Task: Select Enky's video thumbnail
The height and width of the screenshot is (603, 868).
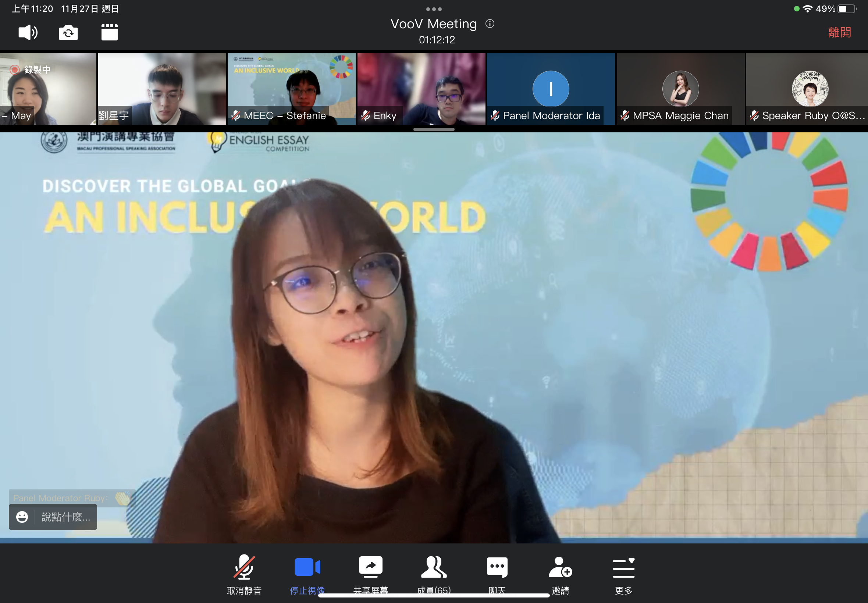Action: [421, 89]
